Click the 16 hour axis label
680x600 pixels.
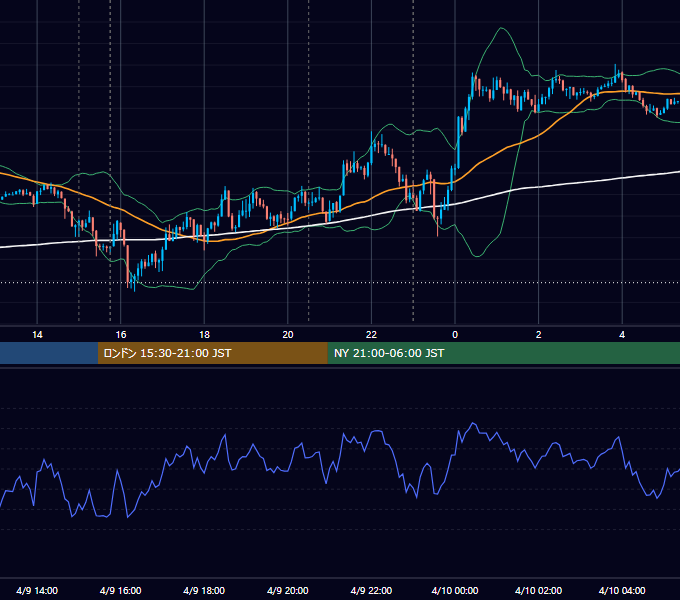(121, 335)
